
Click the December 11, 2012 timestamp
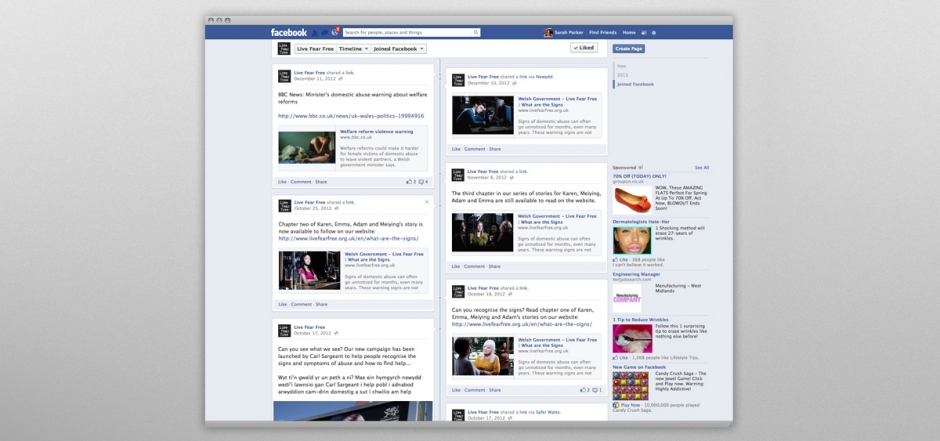(x=315, y=78)
